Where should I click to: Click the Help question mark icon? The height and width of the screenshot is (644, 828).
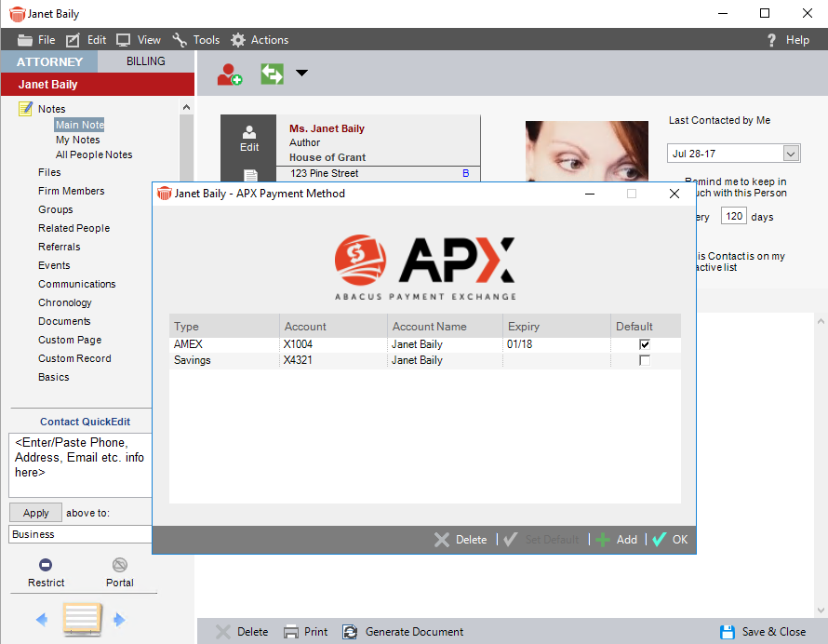pyautogui.click(x=770, y=39)
